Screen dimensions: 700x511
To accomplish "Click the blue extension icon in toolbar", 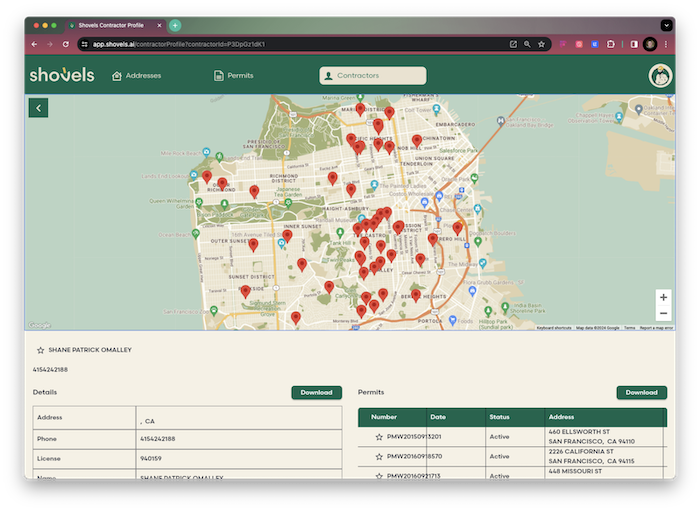I will pos(595,44).
